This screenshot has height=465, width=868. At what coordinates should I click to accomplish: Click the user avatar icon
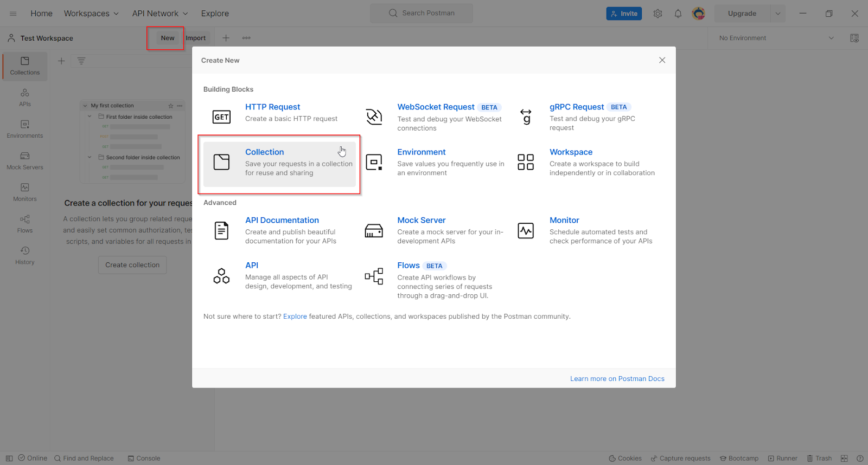698,14
